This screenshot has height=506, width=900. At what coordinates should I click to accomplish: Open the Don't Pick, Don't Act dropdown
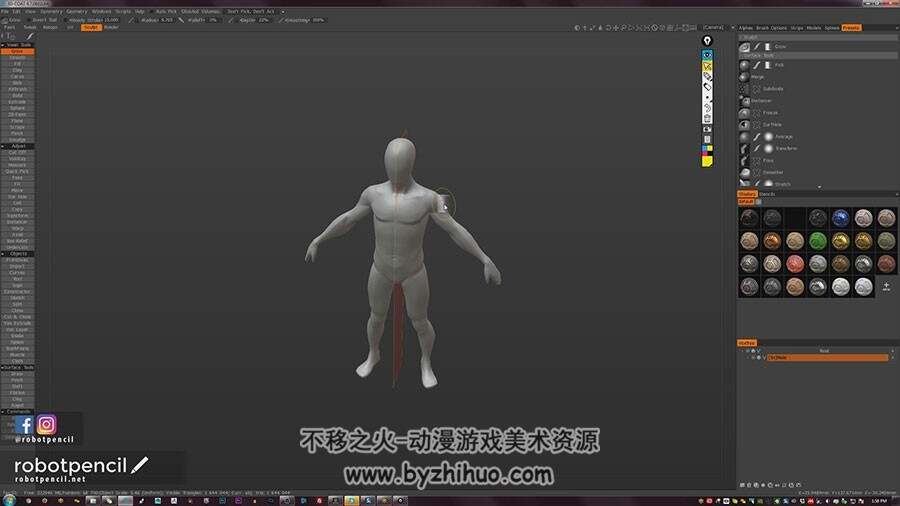(255, 11)
